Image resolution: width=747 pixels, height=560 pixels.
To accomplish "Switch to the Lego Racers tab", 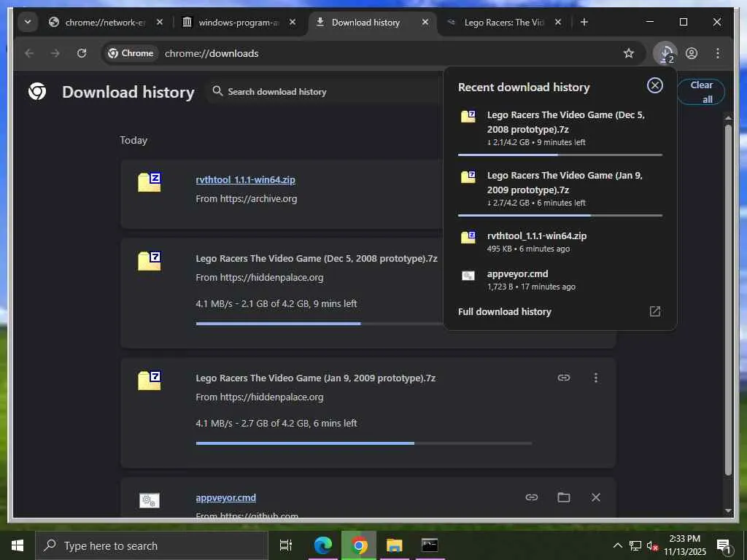I will [505, 23].
